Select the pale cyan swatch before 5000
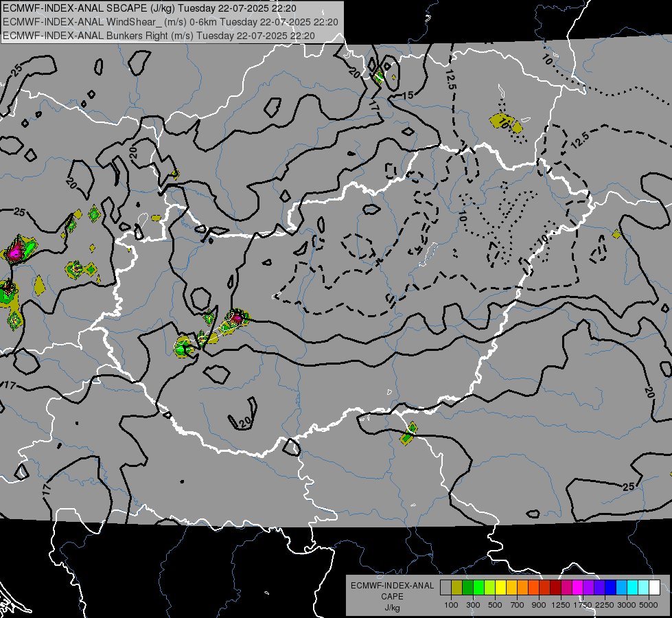Image resolution: width=672 pixels, height=618 pixels. (x=644, y=588)
